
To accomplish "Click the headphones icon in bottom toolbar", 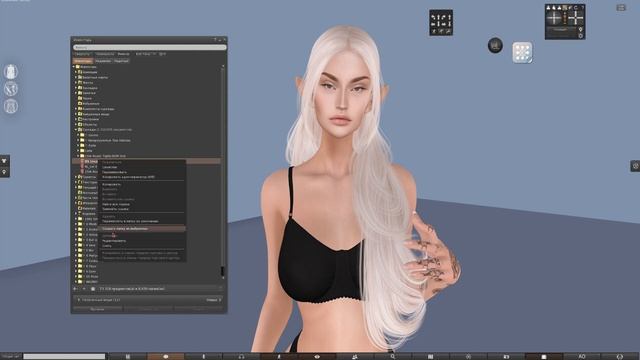I will [x=241, y=356].
